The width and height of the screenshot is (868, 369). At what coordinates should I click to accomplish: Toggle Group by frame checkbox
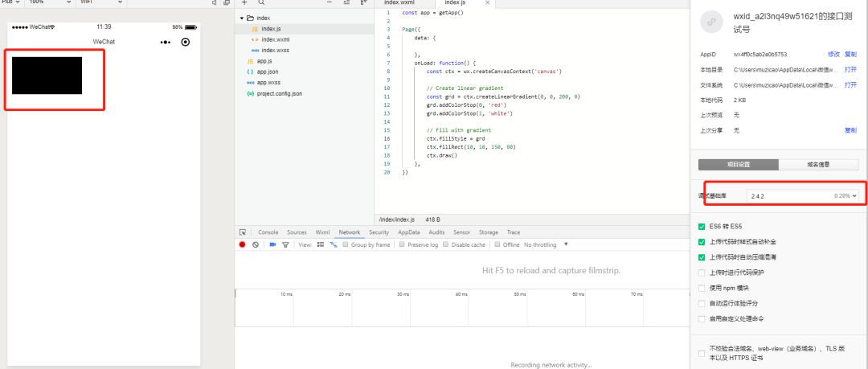pyautogui.click(x=346, y=244)
